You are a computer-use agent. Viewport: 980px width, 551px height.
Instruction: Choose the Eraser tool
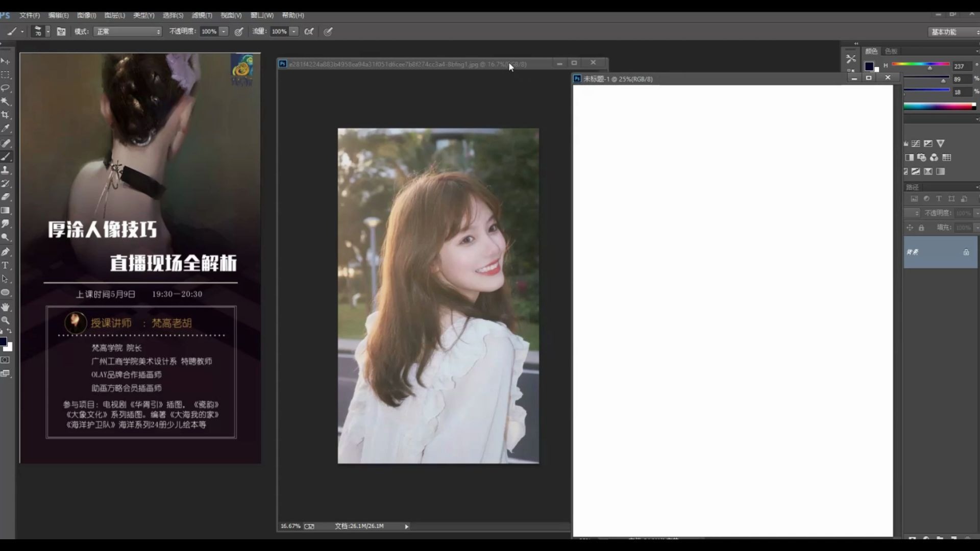click(x=6, y=197)
